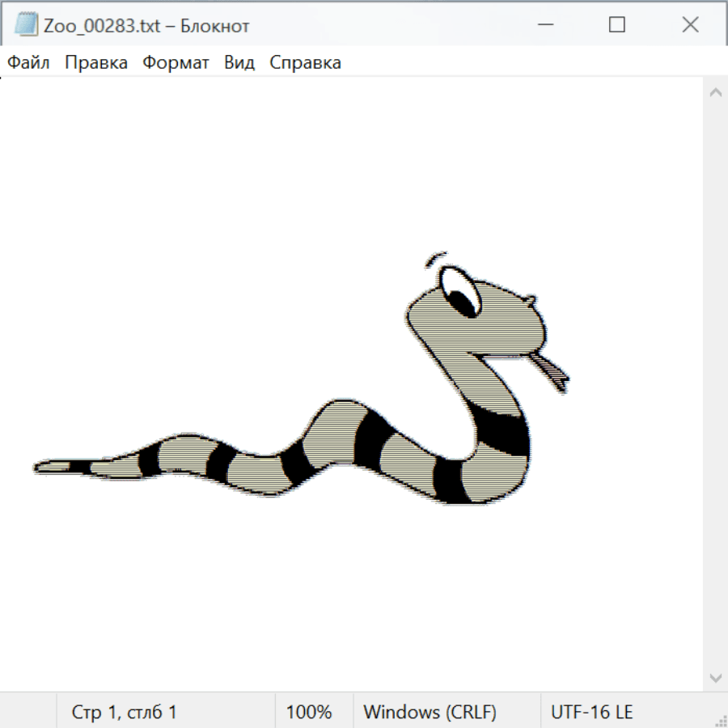This screenshot has height=728, width=728.
Task: Click the resize grip in window corner
Action: 720,720
